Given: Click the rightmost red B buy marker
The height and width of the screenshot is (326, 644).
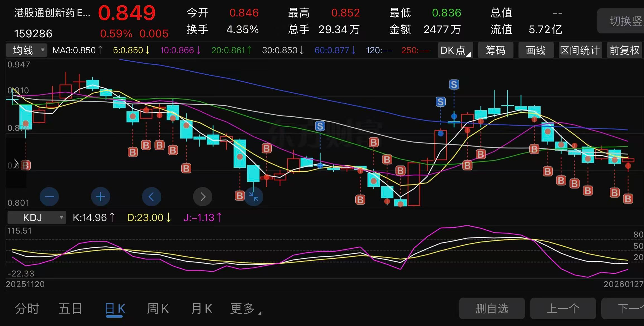Looking at the screenshot, I should point(628,199).
